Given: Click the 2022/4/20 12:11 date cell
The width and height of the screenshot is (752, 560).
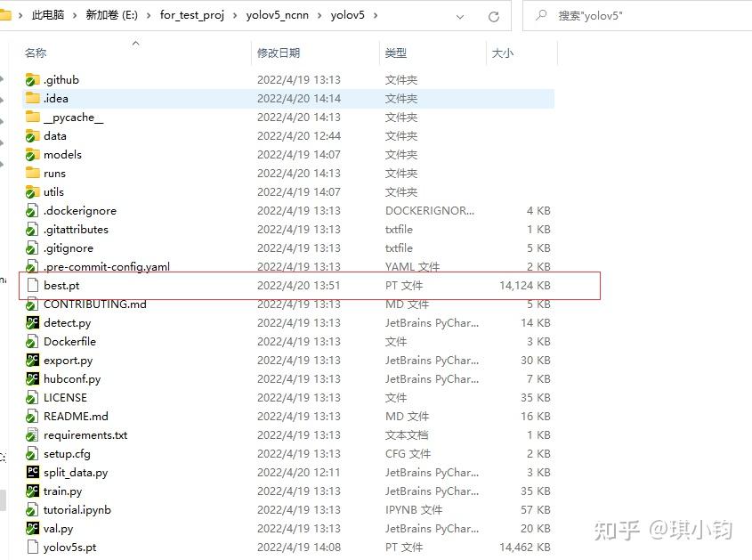Looking at the screenshot, I should click(x=299, y=473).
